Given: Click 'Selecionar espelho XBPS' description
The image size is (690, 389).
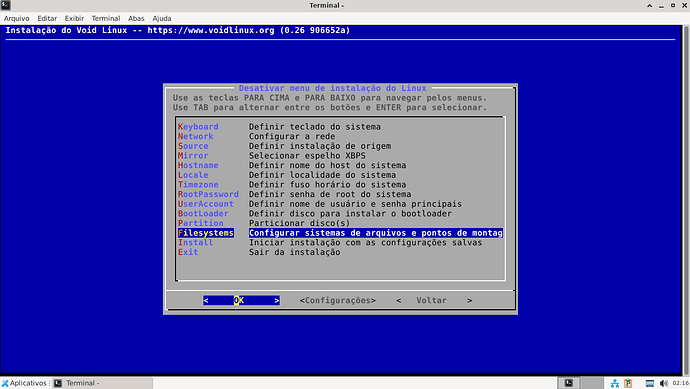Looking at the screenshot, I should click(307, 156).
